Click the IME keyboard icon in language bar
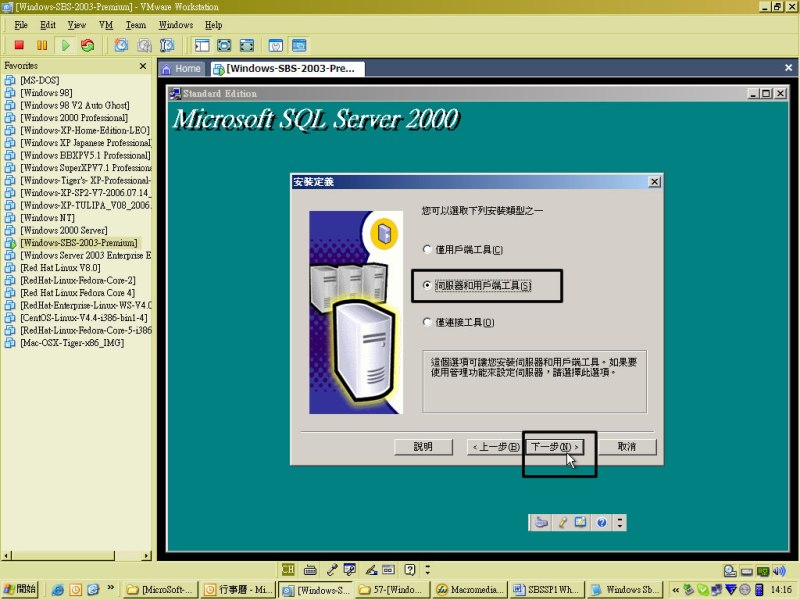 (310, 570)
